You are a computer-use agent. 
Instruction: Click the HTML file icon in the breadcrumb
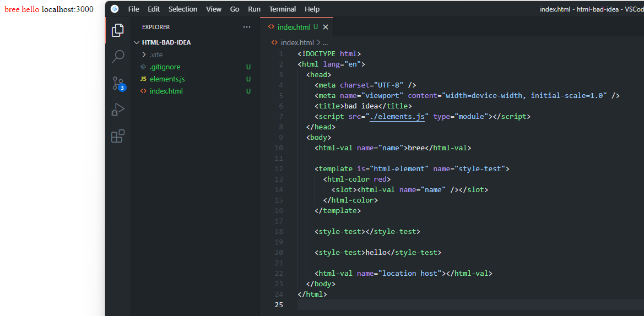pyautogui.click(x=274, y=43)
